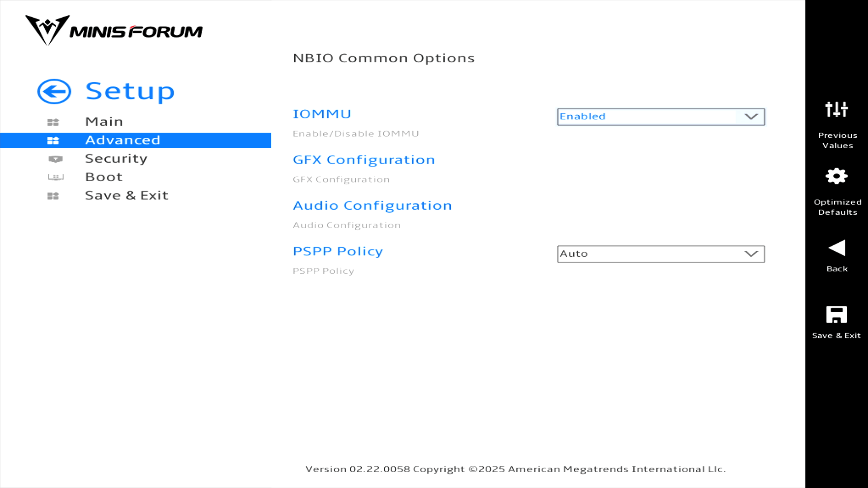Click the Save & Exit floppy disk icon
The width and height of the screenshot is (868, 488).
tap(836, 314)
